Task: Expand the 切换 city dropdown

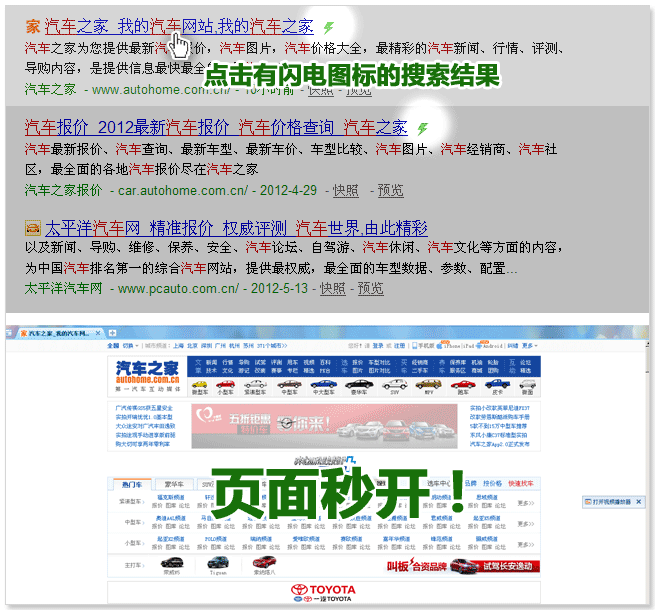Action: pos(130,346)
